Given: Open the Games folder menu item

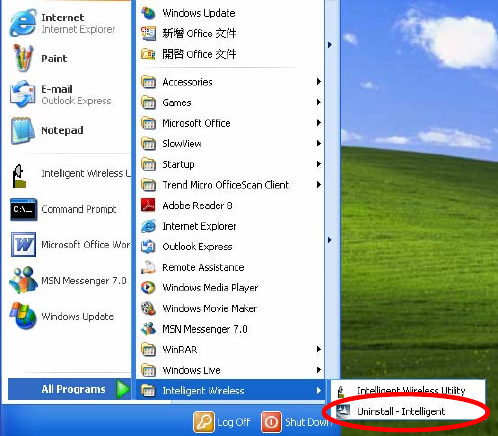Looking at the screenshot, I should 230,102.
